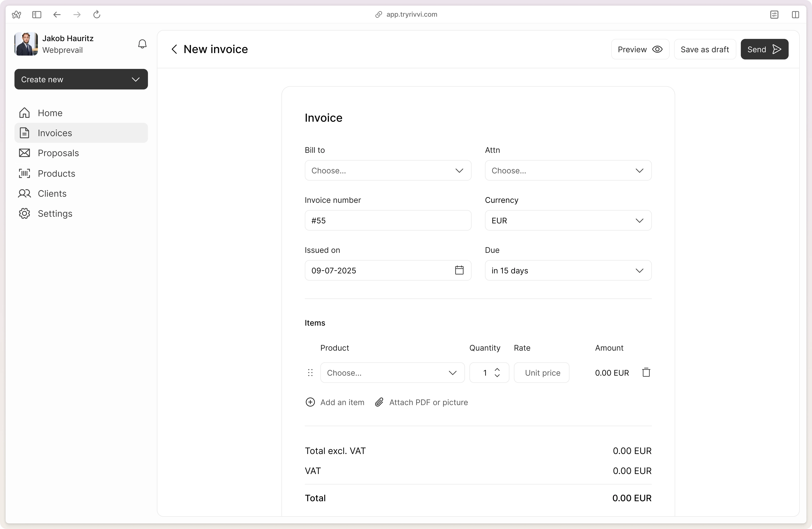Open the Bill to dropdown
Image resolution: width=812 pixels, height=529 pixels.
[388, 170]
